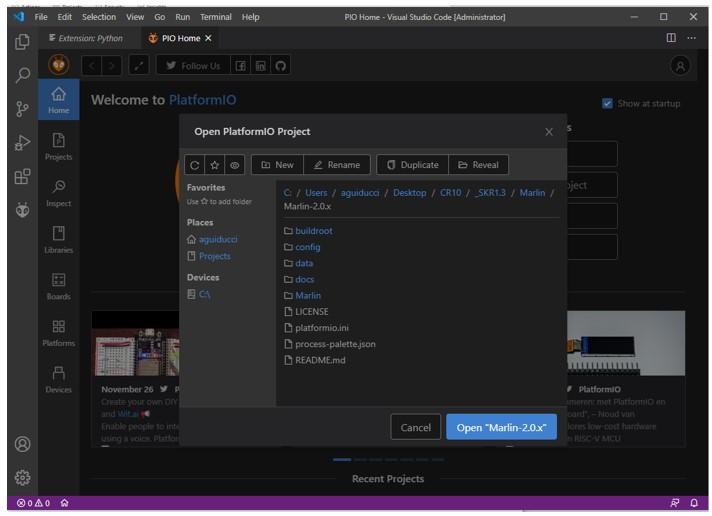Open Manage gear icon in activity bar

(x=22, y=477)
